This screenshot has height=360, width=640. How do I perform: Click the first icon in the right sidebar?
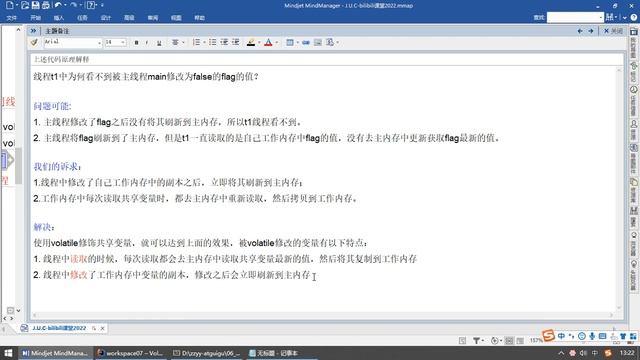tap(633, 32)
